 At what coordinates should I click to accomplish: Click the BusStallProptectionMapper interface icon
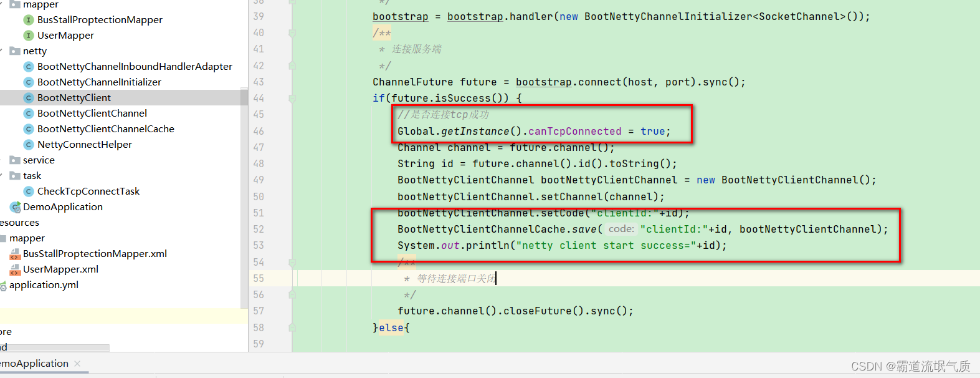28,20
